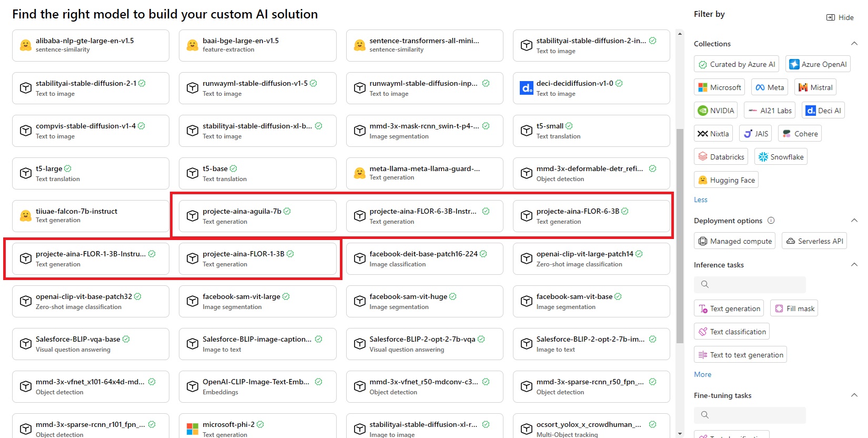Click the Deci logo on deci-decidiffusion-v1-0 card

(527, 88)
